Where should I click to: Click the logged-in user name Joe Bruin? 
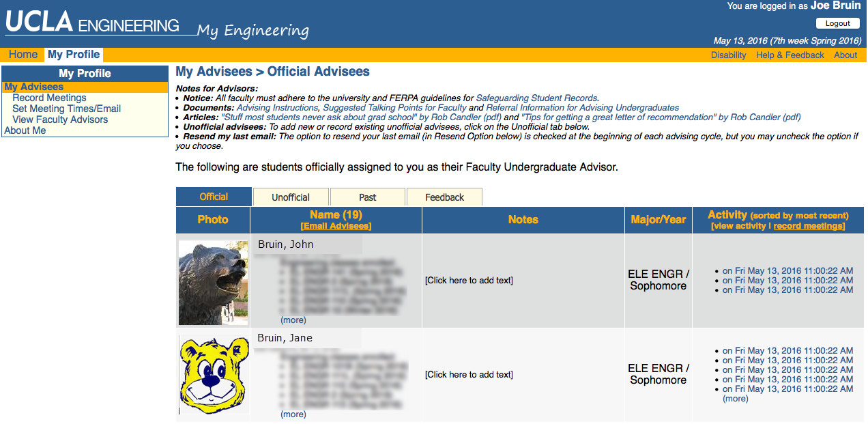point(836,6)
